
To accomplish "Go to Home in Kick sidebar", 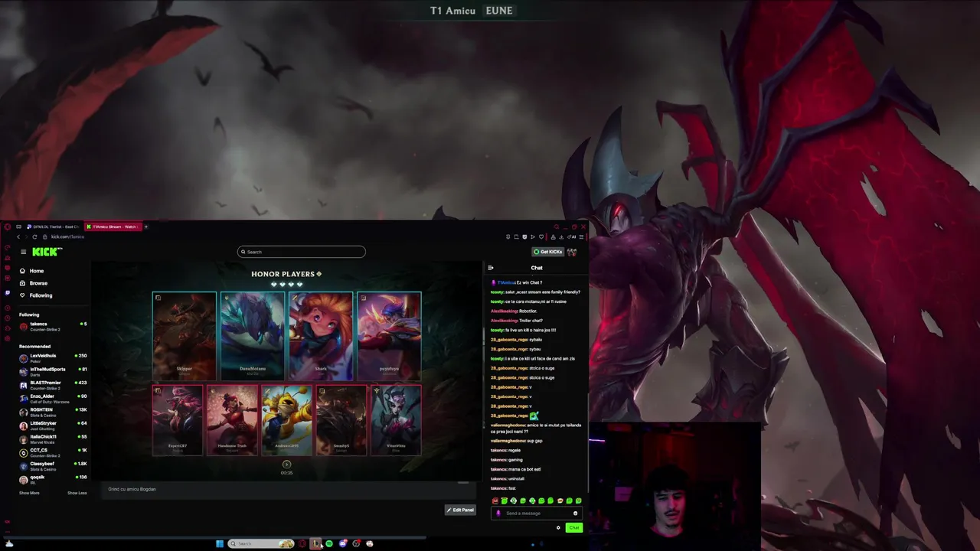I will (31, 271).
